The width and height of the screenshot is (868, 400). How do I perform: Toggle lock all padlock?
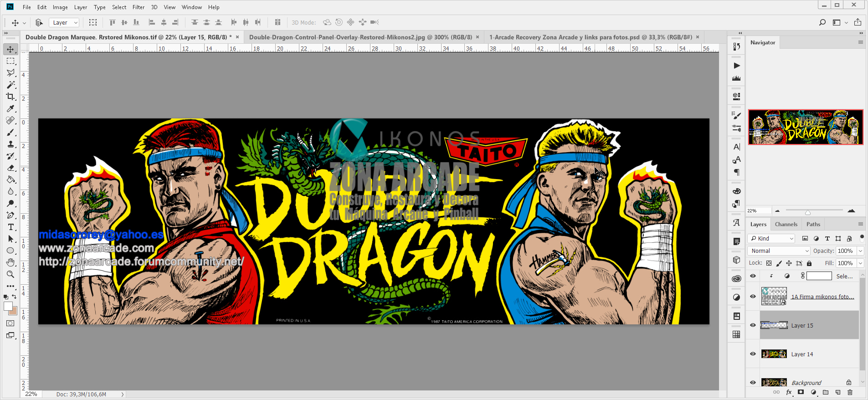tap(809, 263)
